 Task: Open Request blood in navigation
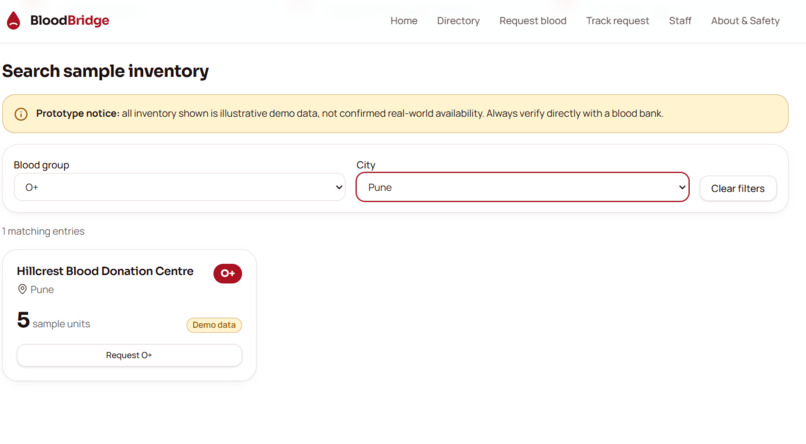point(533,21)
